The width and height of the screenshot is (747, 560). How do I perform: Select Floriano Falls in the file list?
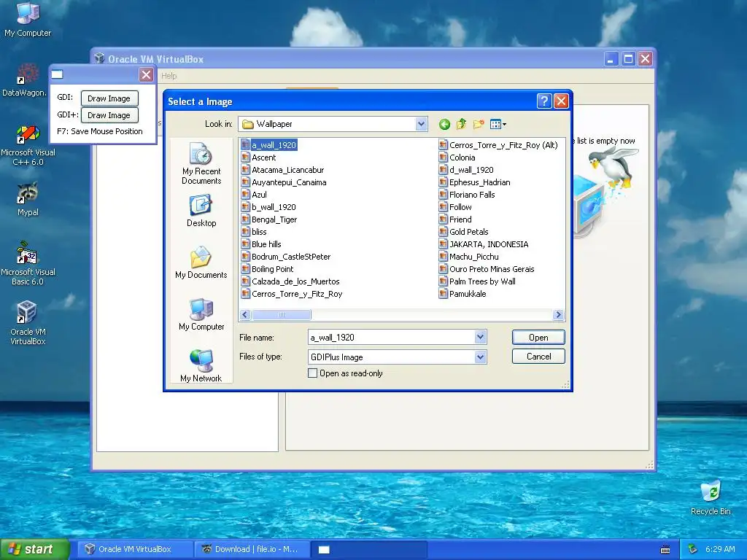tap(467, 195)
